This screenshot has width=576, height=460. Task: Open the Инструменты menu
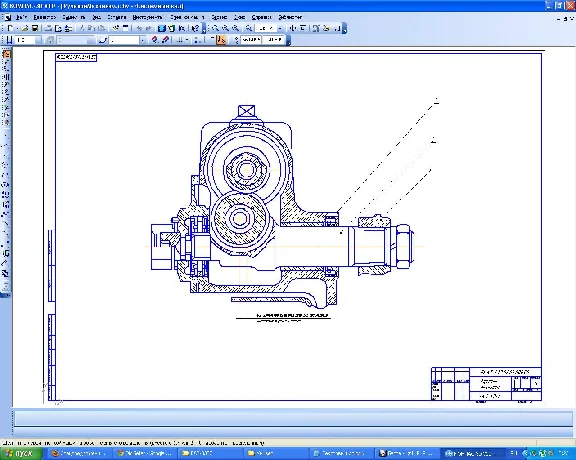[147, 17]
